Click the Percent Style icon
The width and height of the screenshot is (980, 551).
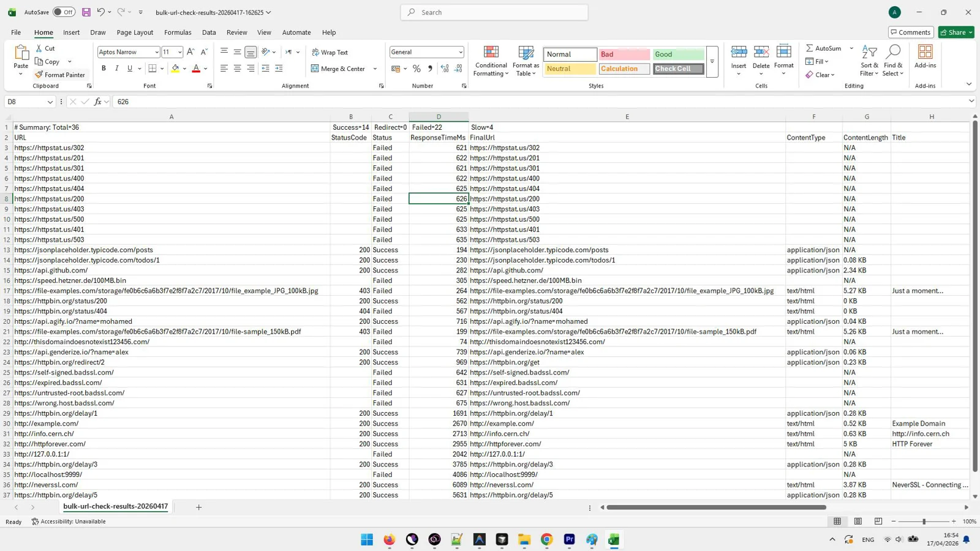click(417, 69)
